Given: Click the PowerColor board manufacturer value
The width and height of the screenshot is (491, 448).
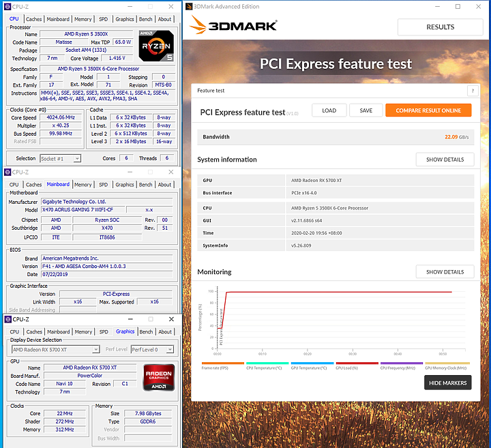Looking at the screenshot, I should (90, 376).
